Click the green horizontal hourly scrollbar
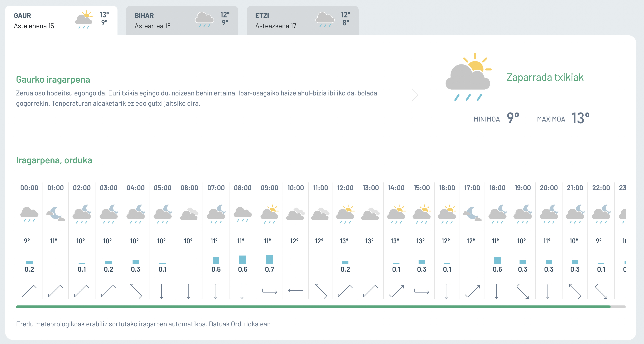This screenshot has height=344, width=644. [313, 307]
